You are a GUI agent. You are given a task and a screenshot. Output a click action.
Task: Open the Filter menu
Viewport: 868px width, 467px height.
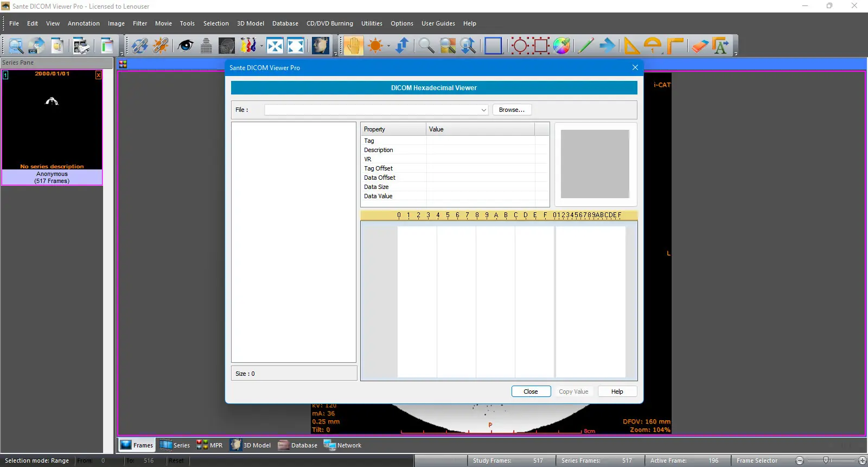tap(140, 23)
